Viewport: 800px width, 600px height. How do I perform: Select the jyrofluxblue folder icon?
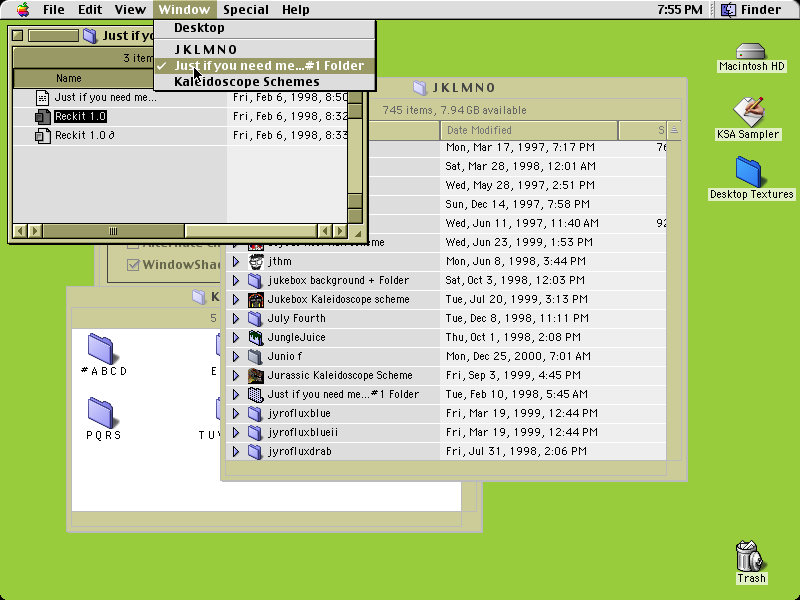[255, 413]
